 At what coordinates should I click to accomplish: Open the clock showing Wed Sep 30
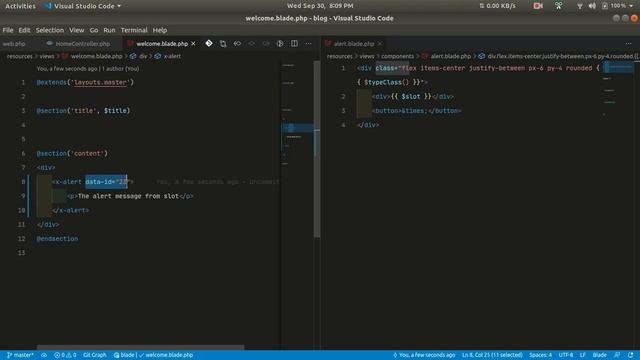tap(320, 6)
